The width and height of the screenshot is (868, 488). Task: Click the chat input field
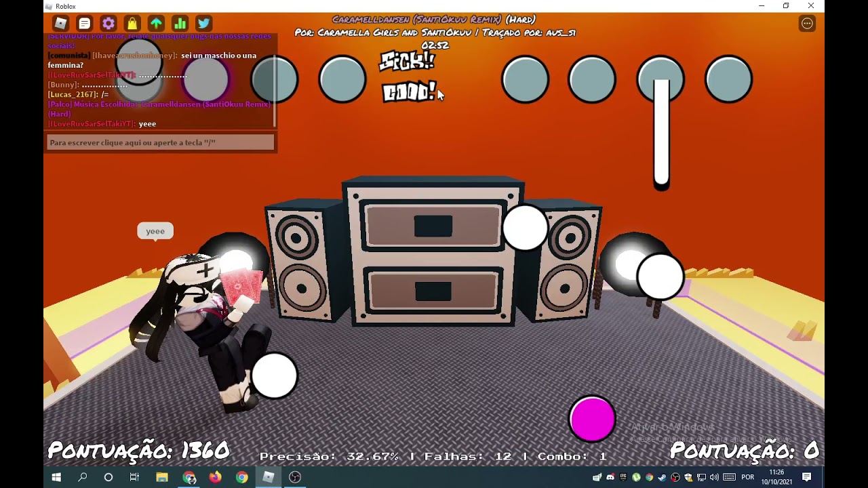(161, 142)
